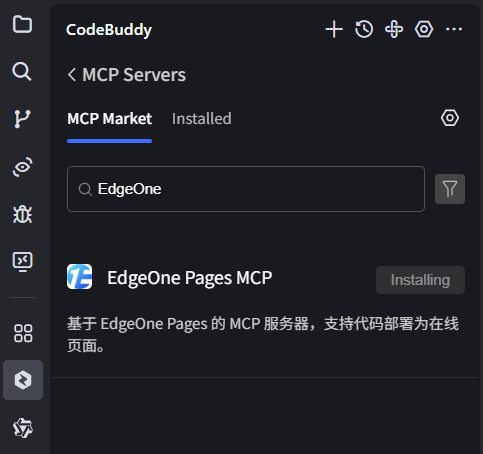Open the Extensions grid icon
Viewport: 483px width, 454px height.
[23, 333]
